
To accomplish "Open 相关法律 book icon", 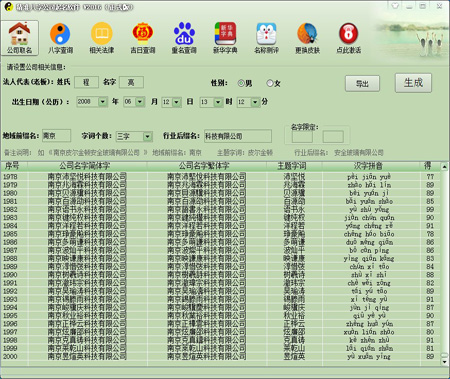I will [x=102, y=37].
